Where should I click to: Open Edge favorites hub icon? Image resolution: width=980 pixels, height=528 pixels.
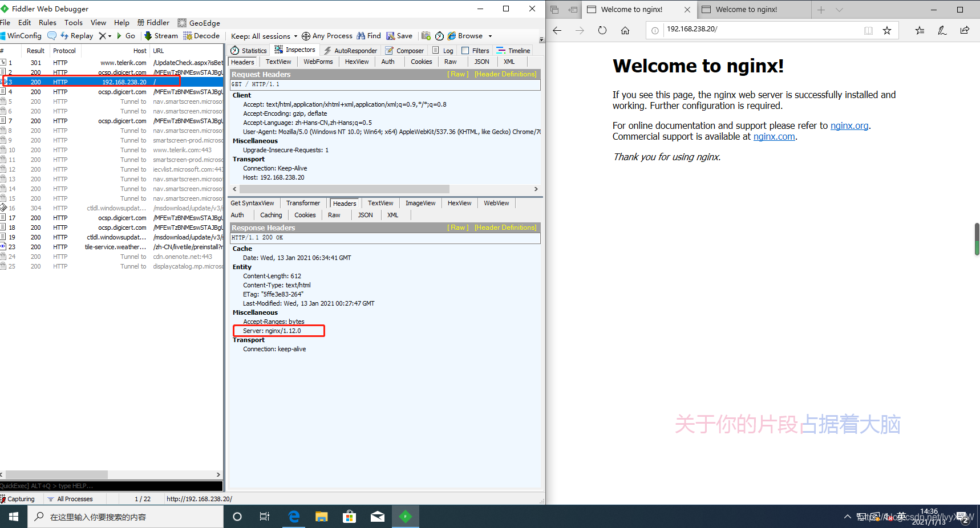920,30
